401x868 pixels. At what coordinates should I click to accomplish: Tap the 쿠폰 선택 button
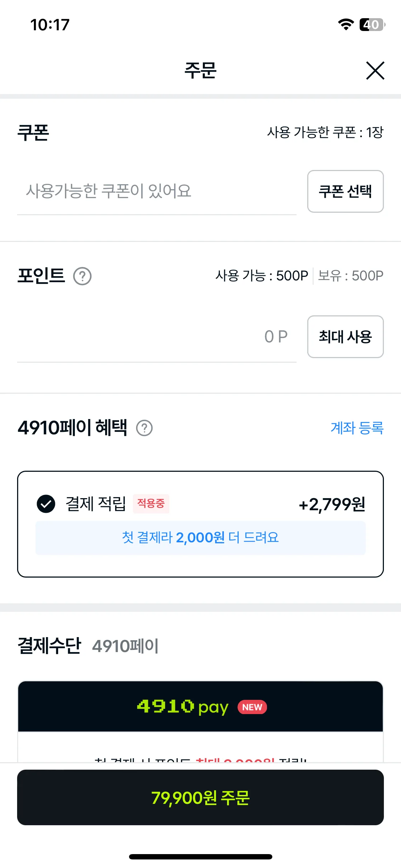pos(345,191)
